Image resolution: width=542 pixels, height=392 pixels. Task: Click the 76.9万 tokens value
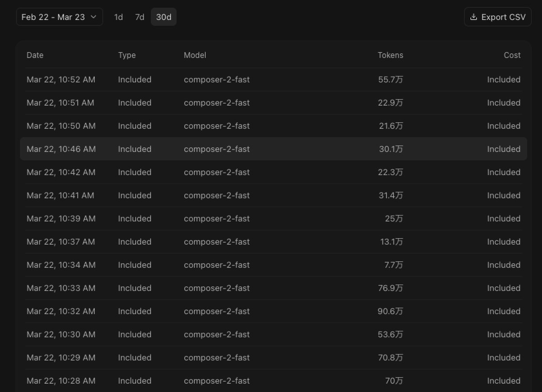[391, 288]
